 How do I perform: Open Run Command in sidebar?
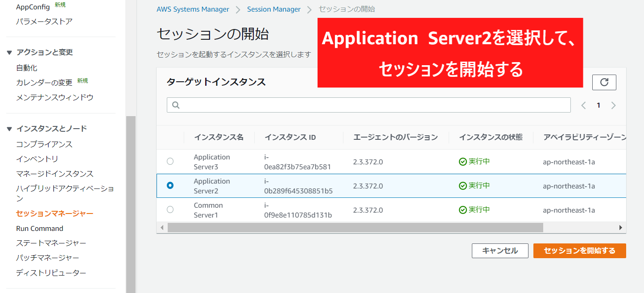click(40, 228)
